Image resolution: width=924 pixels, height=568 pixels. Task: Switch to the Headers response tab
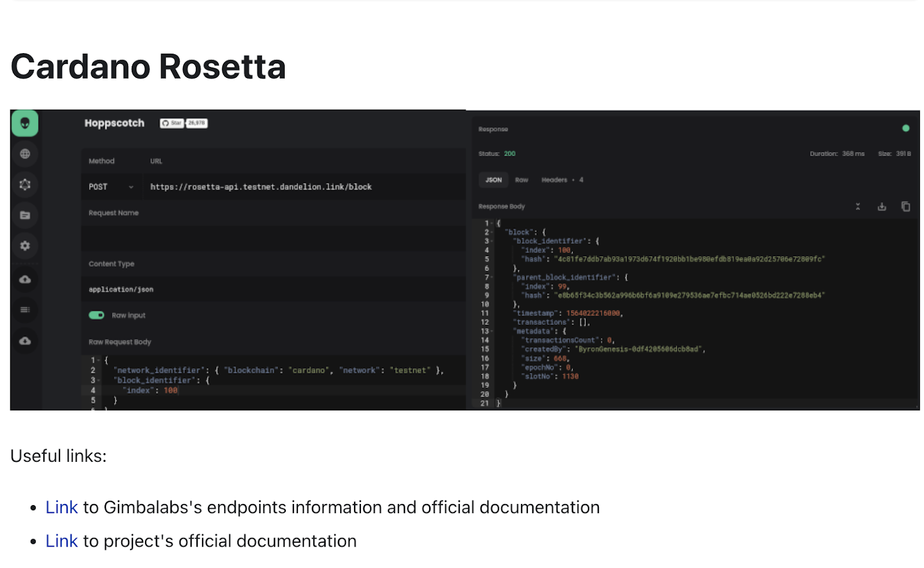click(562, 180)
